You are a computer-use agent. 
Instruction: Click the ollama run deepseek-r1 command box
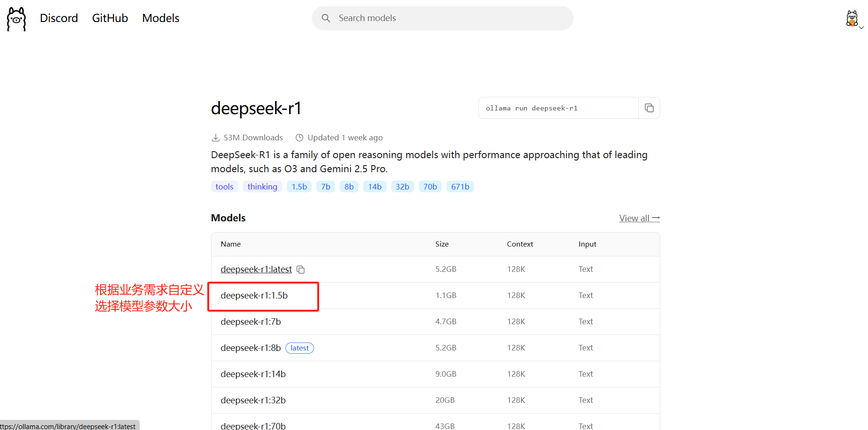click(x=558, y=108)
